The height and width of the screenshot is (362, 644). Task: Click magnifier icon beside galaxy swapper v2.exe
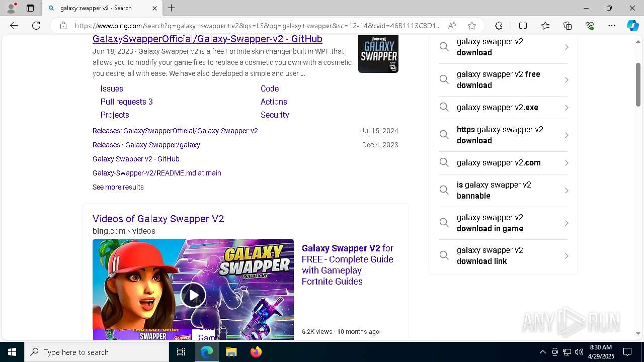tap(444, 107)
